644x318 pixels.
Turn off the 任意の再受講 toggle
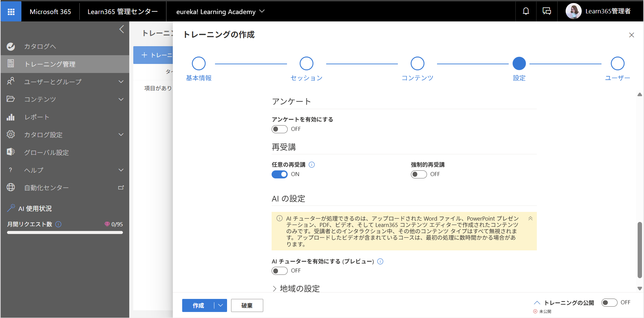click(279, 174)
